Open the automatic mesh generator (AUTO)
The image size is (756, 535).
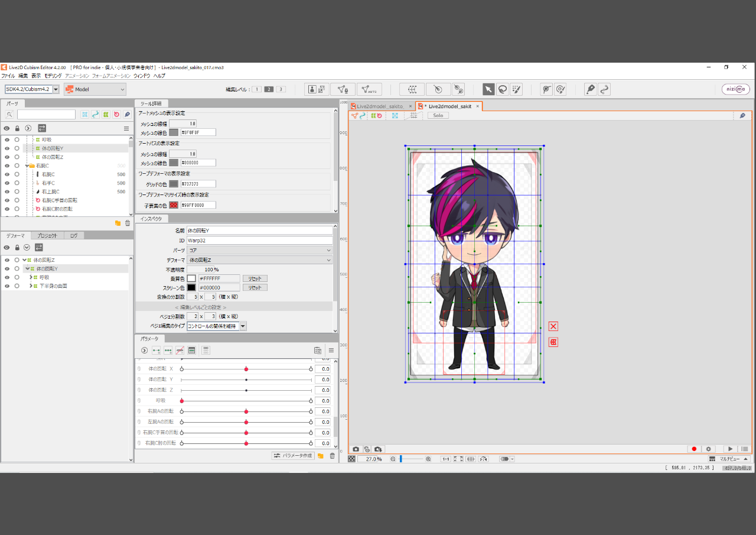369,89
